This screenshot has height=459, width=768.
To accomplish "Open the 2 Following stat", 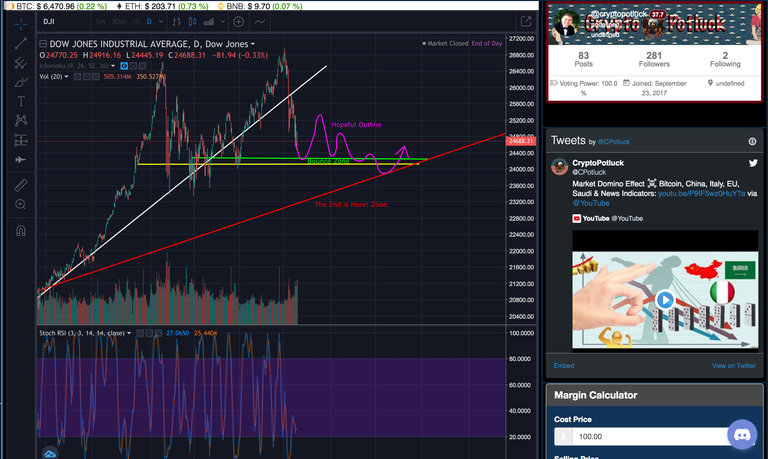I will tap(725, 59).
